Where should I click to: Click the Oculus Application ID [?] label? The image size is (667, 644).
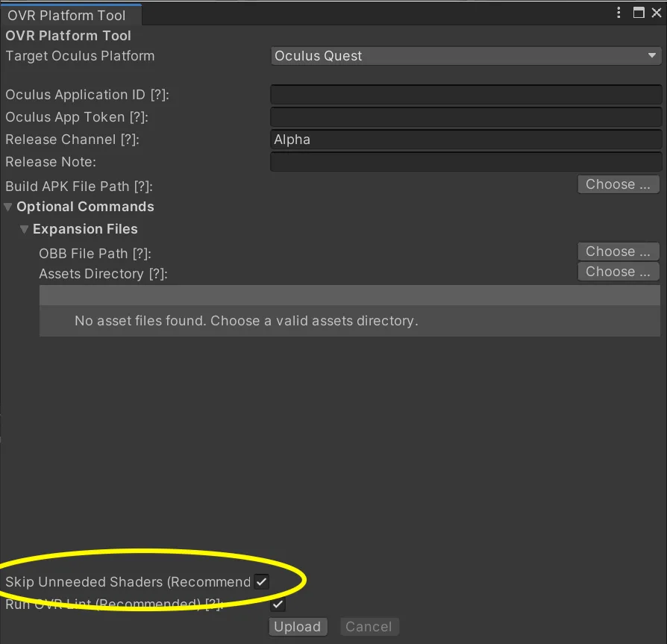(87, 95)
